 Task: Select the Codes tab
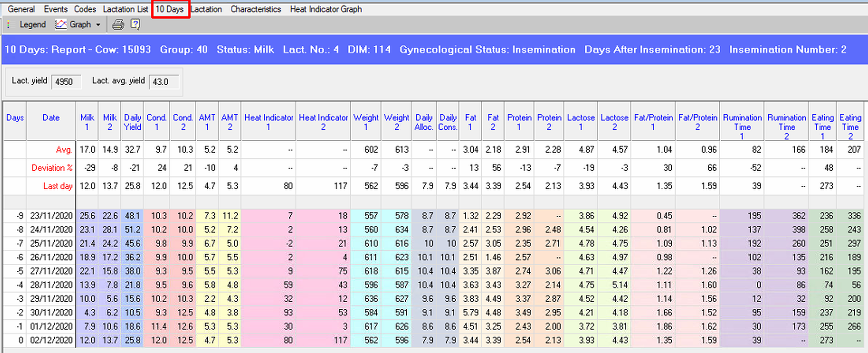tap(85, 9)
